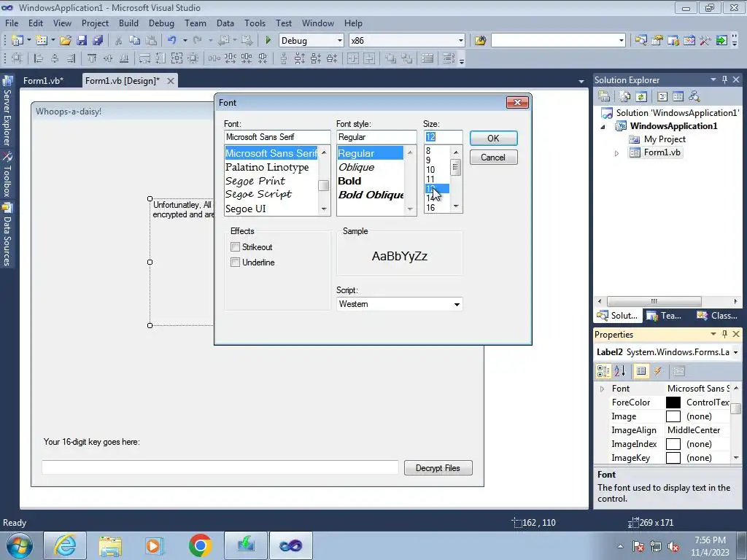Screen dimensions: 747x560
Task: Click the black ForeColor swatch
Action: 673,402
